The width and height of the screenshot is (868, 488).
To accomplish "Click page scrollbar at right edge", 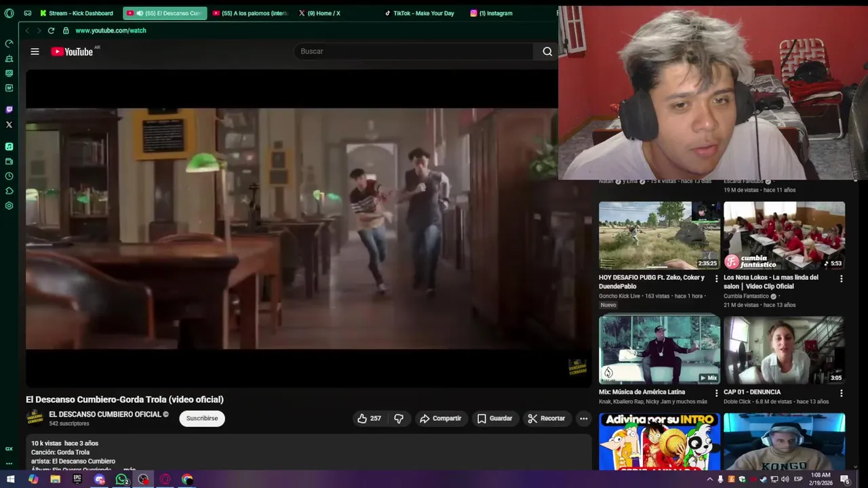I will pyautogui.click(x=855, y=325).
